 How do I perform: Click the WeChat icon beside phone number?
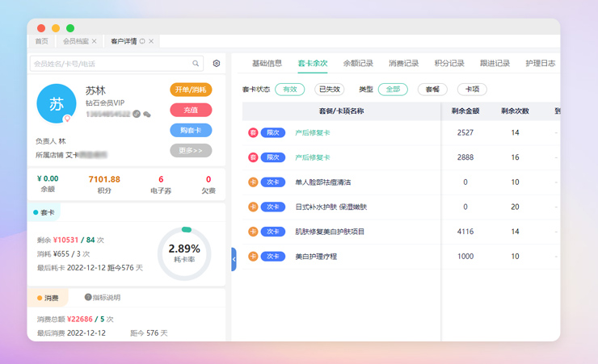(147, 115)
